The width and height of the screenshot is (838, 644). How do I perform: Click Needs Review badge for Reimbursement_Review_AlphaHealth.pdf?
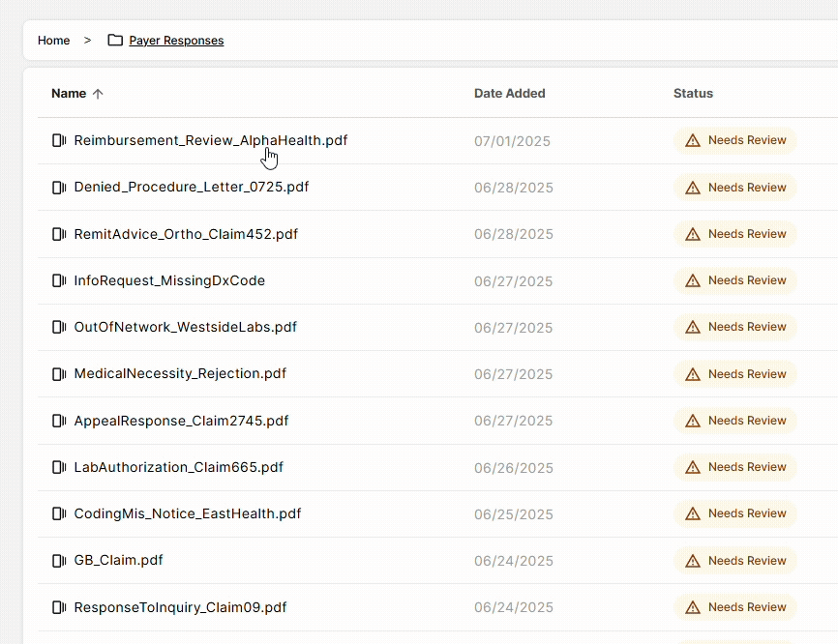pos(735,140)
